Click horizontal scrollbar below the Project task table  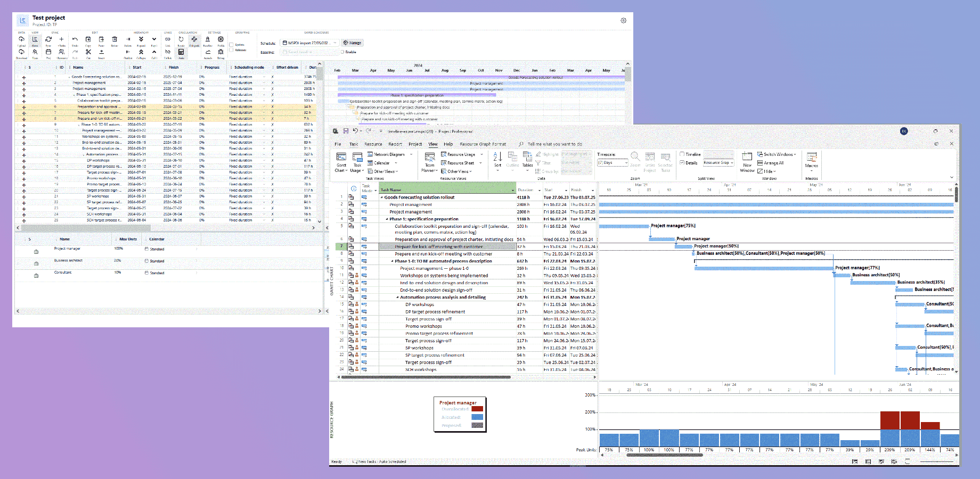(x=426, y=377)
